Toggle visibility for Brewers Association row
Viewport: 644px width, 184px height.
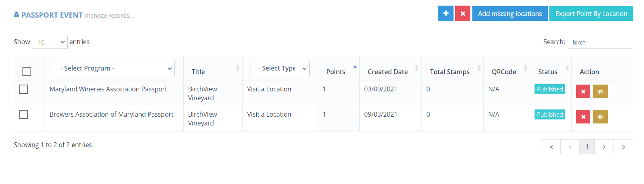600,117
